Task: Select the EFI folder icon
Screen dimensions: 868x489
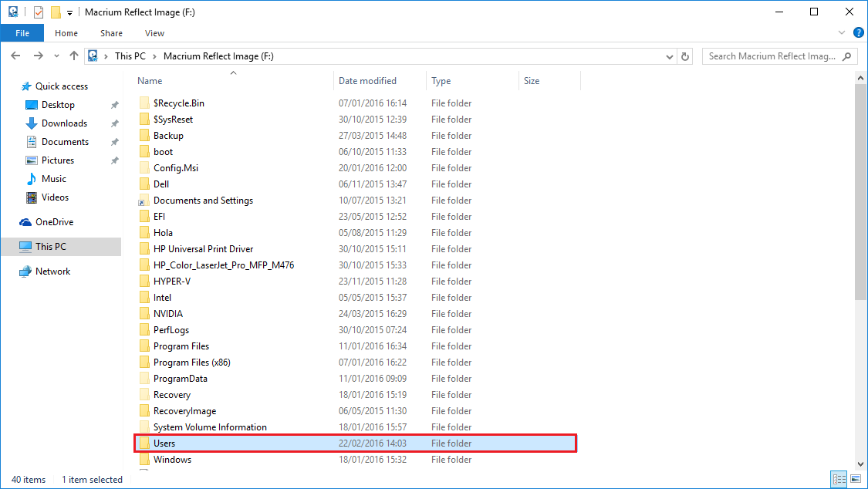Action: [144, 216]
